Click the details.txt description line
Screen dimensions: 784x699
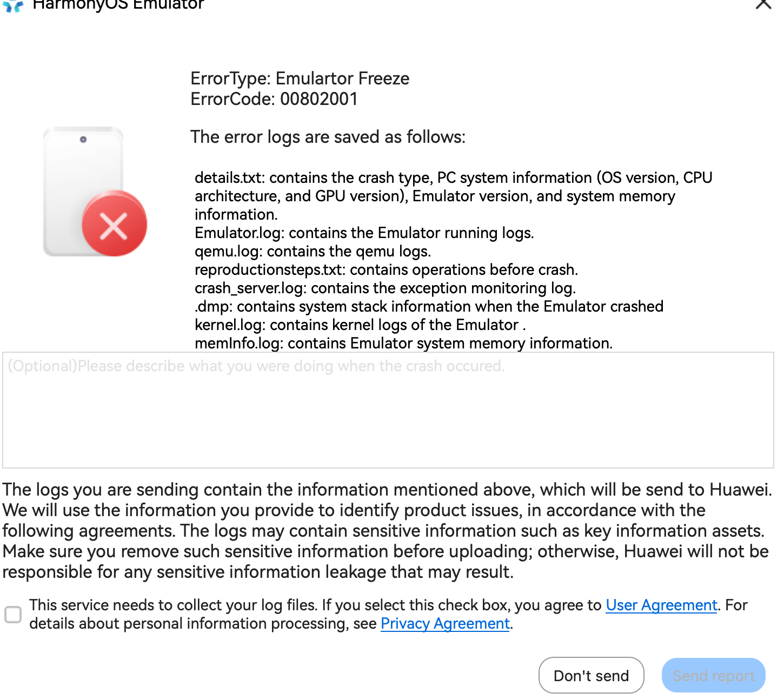click(453, 178)
